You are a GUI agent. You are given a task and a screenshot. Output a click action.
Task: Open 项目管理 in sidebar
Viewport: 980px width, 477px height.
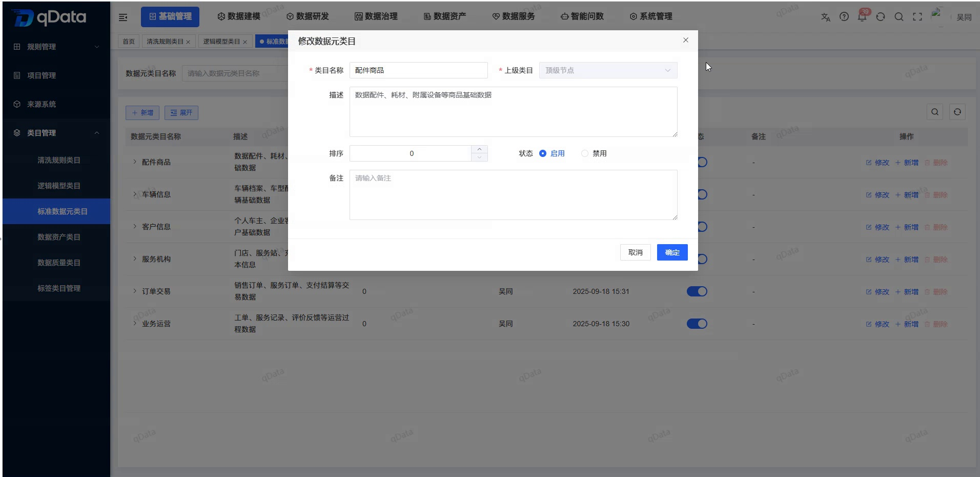56,75
